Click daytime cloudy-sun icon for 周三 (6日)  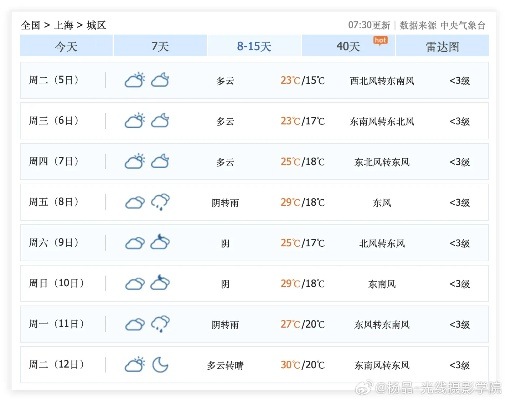click(135, 121)
